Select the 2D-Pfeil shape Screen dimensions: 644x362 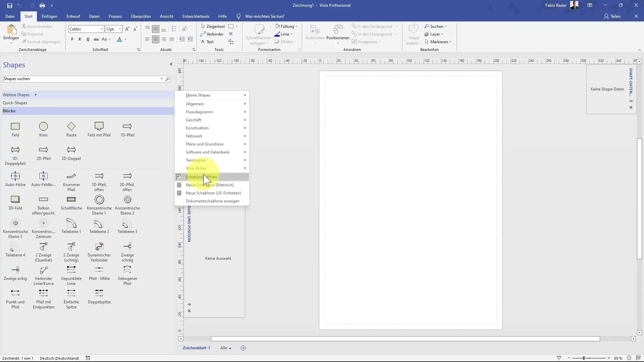pos(43,153)
